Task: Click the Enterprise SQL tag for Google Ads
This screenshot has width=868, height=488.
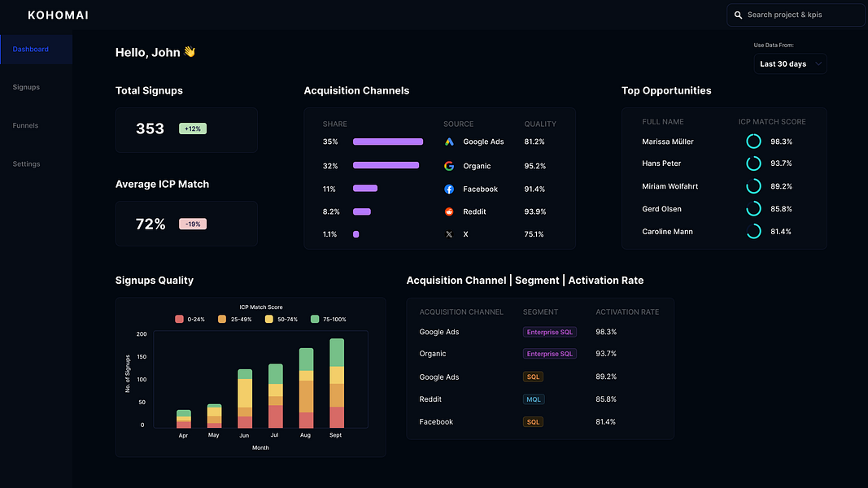Action: pos(550,332)
